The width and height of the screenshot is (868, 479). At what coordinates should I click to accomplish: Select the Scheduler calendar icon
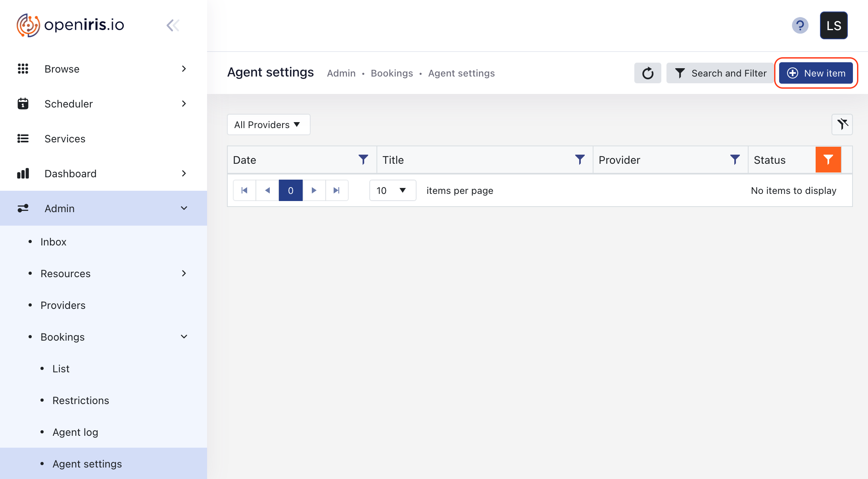23,103
